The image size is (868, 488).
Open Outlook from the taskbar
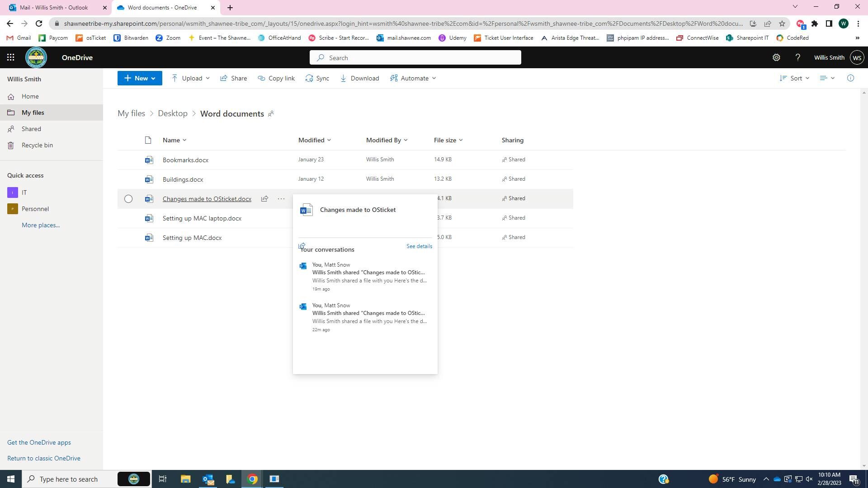click(208, 479)
